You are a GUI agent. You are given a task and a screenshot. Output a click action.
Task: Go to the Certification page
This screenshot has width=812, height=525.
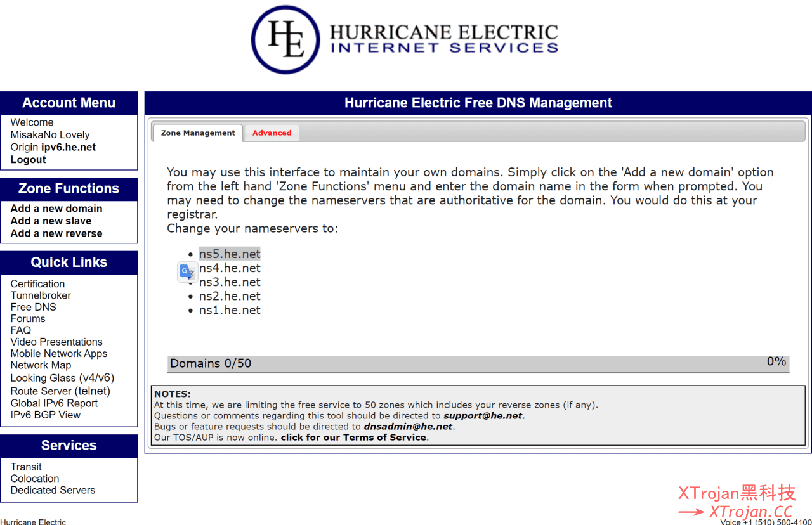tap(37, 284)
